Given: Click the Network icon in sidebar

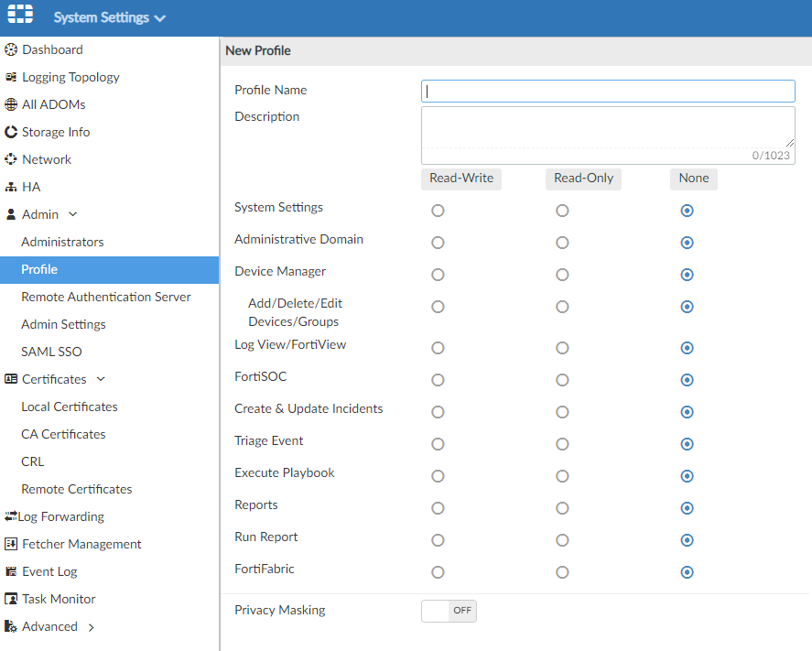Looking at the screenshot, I should pos(11,159).
